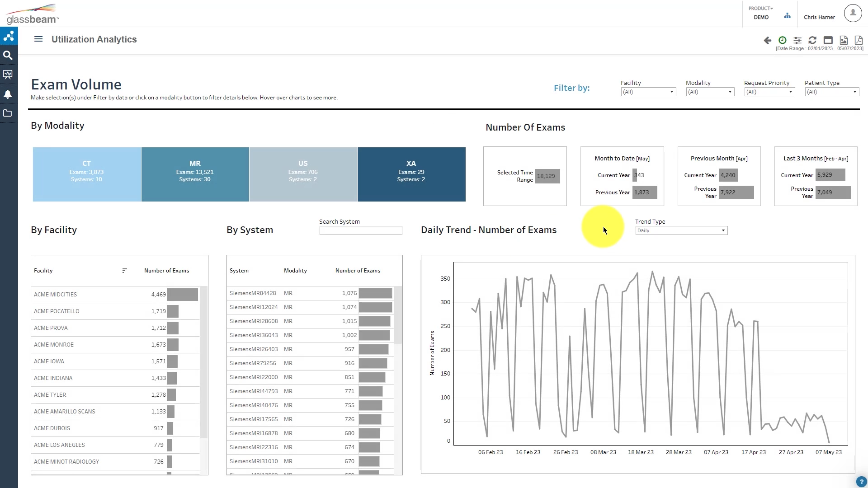
Task: Open the notifications bell in sidebar
Action: [8, 94]
